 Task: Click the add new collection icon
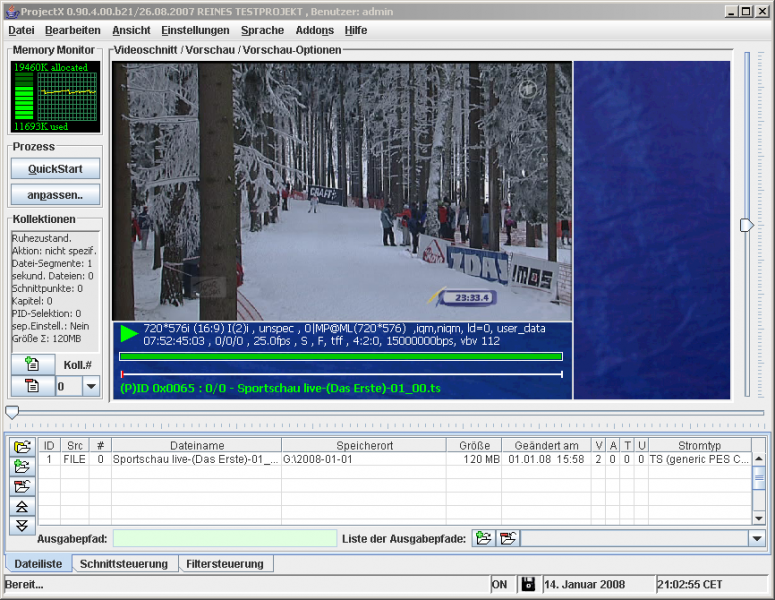tap(31, 365)
